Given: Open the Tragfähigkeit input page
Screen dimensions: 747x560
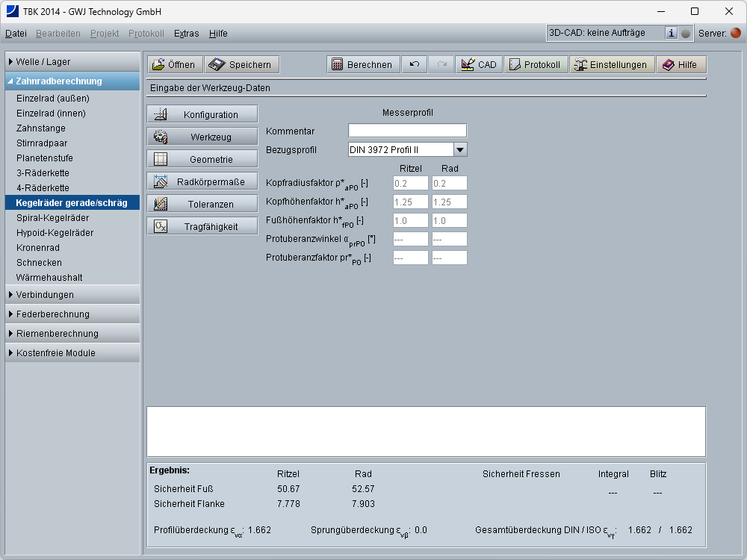Looking at the screenshot, I should coord(202,227).
